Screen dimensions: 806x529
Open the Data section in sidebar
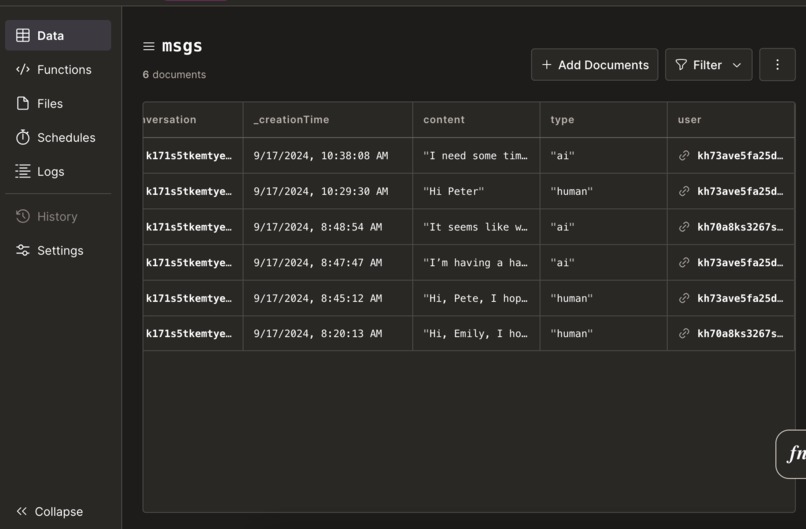[x=58, y=35]
